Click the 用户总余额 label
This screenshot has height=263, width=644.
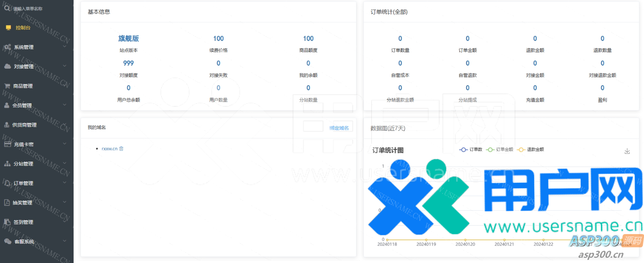(x=129, y=100)
